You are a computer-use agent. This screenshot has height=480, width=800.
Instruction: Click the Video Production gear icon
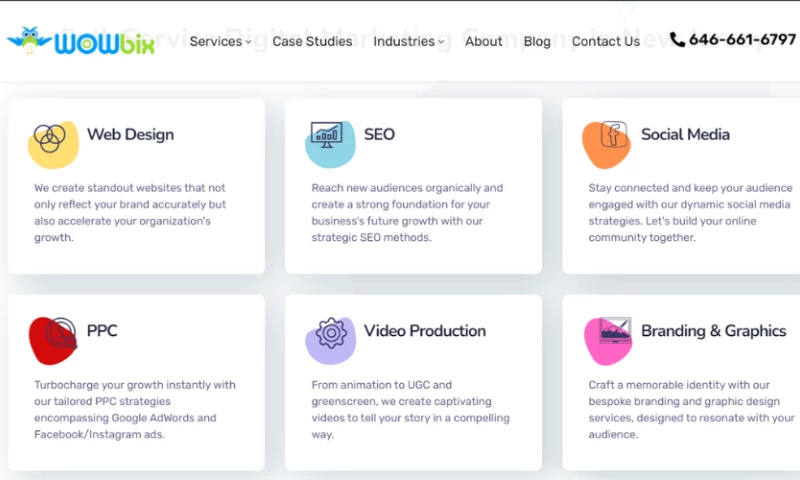(330, 333)
